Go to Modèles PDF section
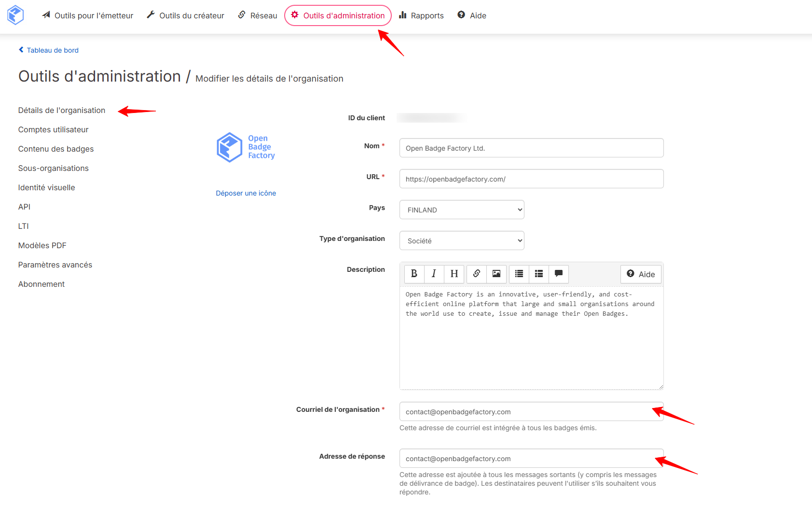 (x=42, y=245)
